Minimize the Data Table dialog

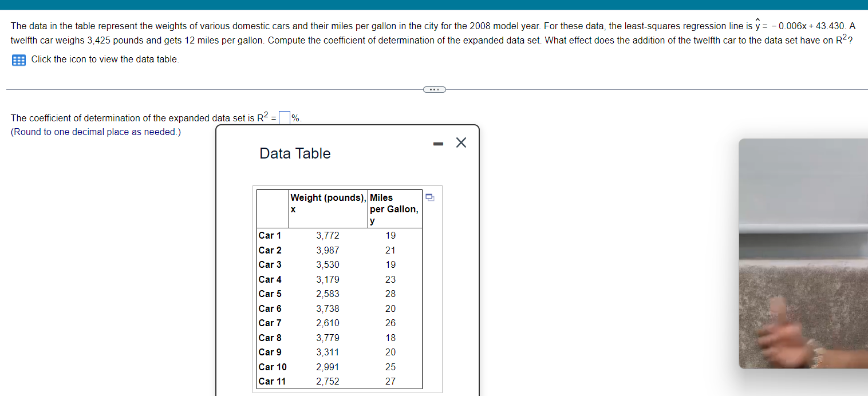tap(438, 143)
